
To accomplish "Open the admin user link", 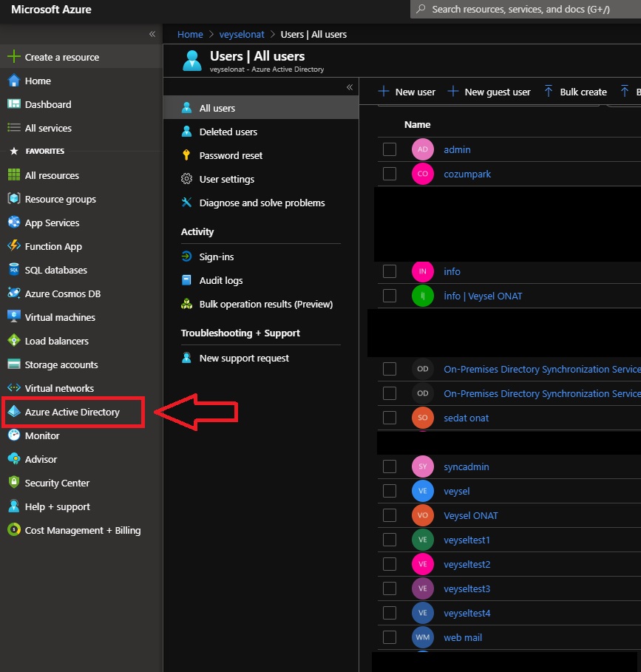I will click(457, 149).
